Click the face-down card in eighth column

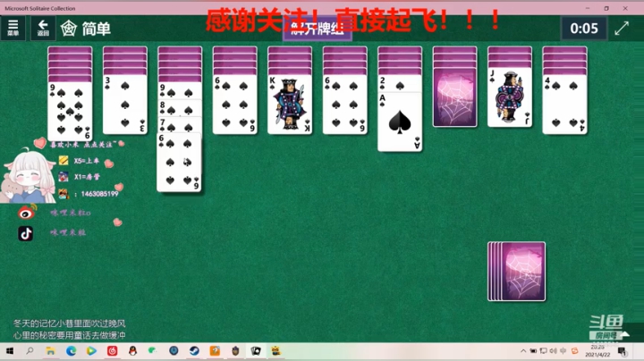click(x=455, y=97)
